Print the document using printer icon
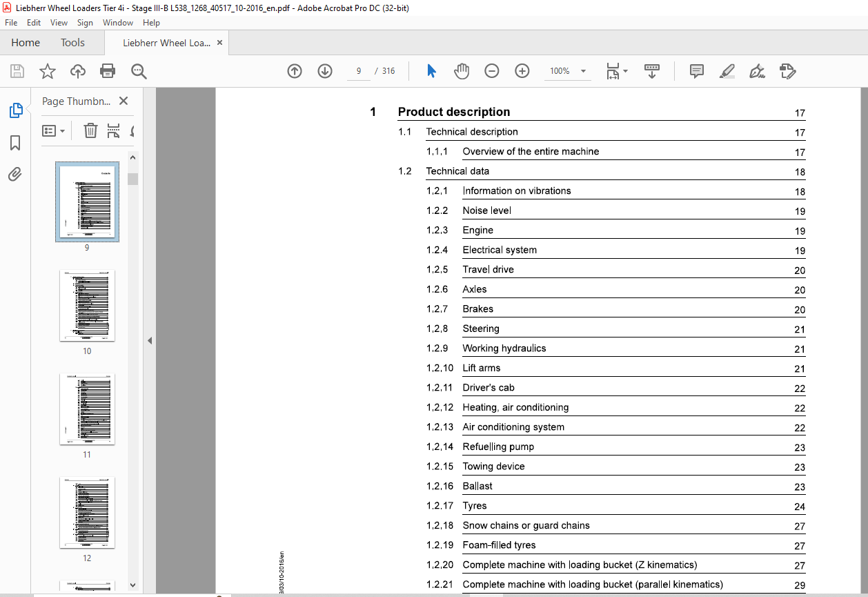 point(108,71)
